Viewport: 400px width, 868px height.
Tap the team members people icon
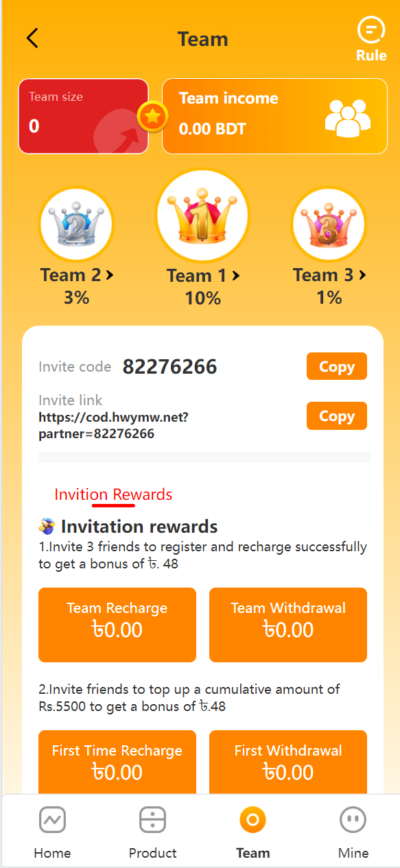[x=347, y=117]
